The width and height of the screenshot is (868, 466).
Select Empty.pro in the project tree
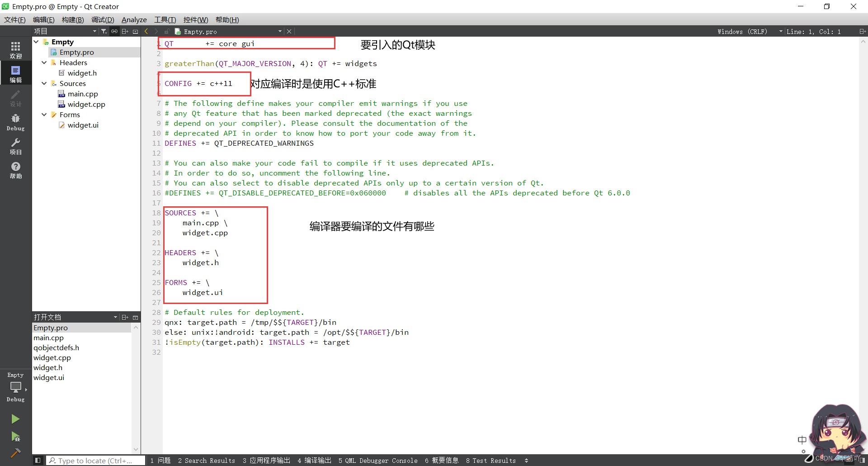click(x=77, y=52)
